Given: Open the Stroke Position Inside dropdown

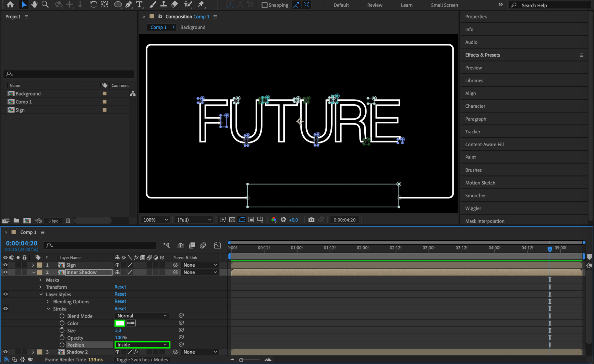Looking at the screenshot, I should (x=142, y=345).
